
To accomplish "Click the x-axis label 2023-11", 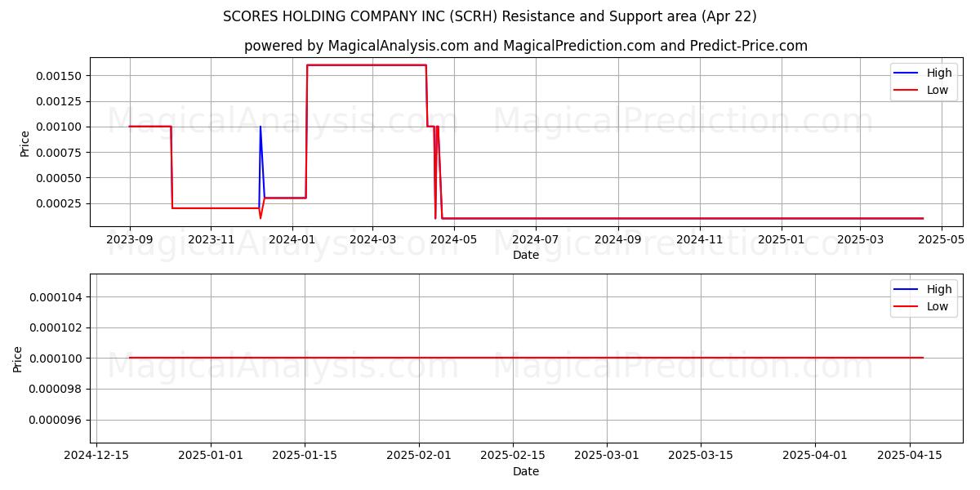I will click(x=211, y=239).
